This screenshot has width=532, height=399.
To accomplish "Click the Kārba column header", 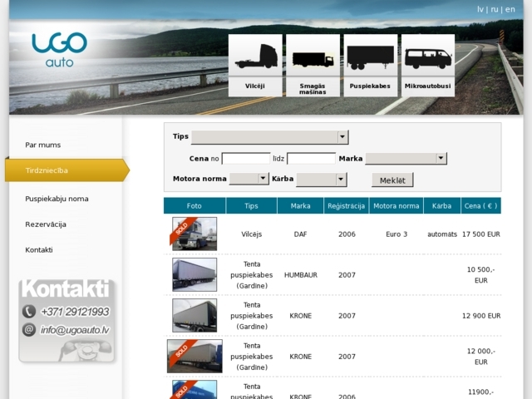I will (x=442, y=205).
